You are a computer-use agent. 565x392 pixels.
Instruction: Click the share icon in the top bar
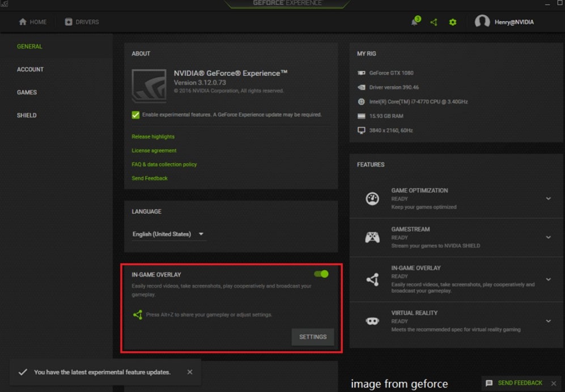pos(434,22)
